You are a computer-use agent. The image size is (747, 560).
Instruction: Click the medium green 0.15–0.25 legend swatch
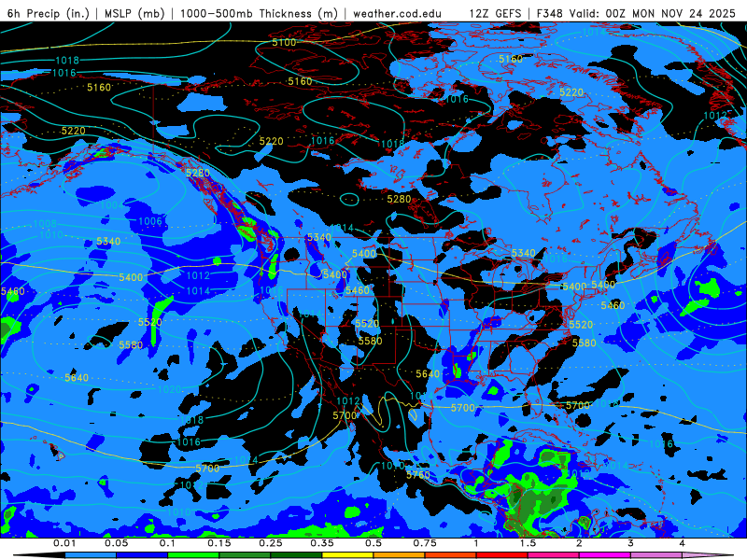pyautogui.click(x=245, y=555)
